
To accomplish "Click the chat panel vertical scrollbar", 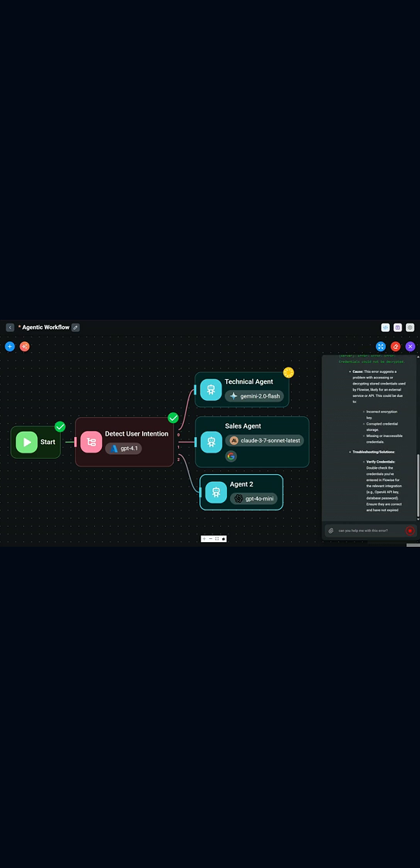I will 418,486.
